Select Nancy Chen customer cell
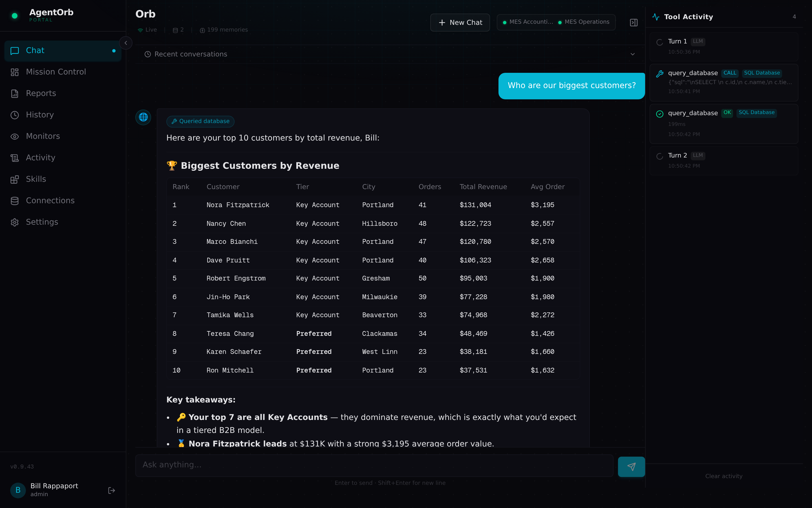The width and height of the screenshot is (812, 508). coord(226,224)
